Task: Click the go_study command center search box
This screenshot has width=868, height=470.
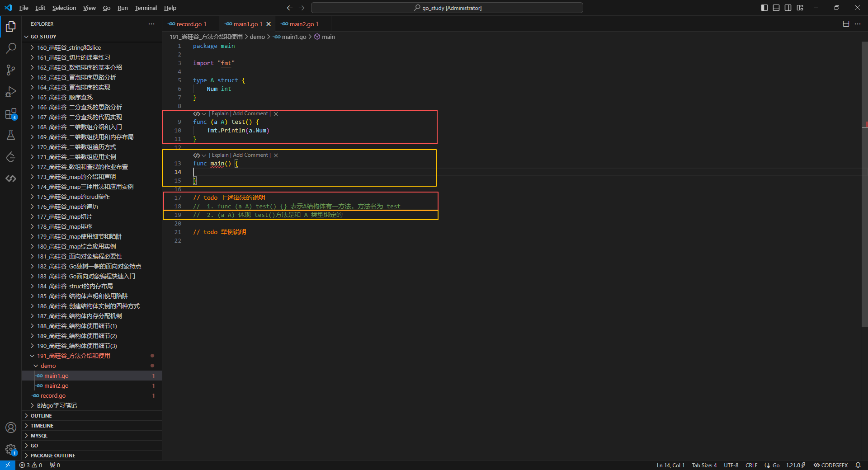Action: pos(447,8)
